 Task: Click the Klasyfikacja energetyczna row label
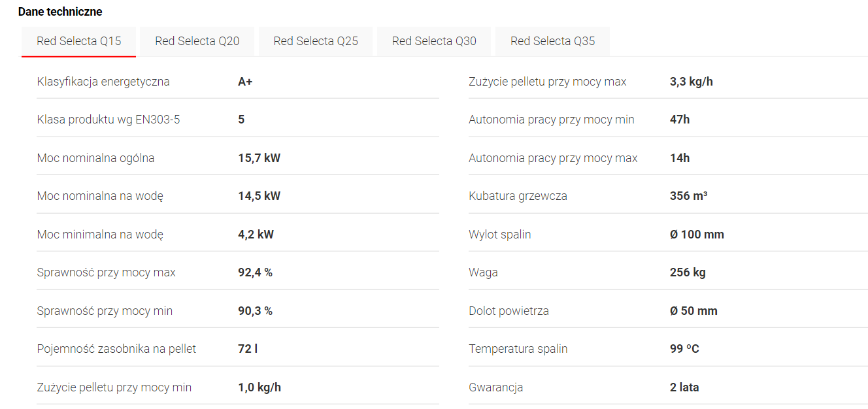click(103, 82)
